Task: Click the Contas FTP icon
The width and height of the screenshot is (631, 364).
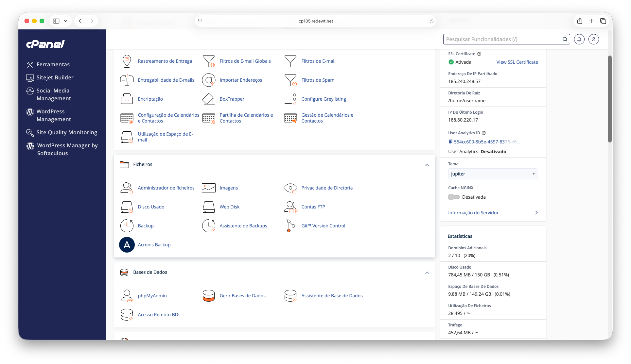Action: tap(290, 207)
